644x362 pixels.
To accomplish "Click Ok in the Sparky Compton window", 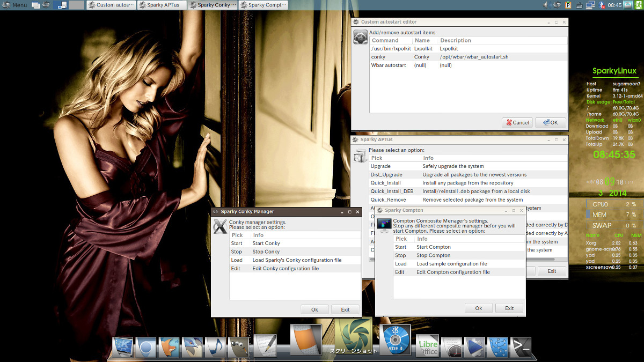I will (x=479, y=308).
